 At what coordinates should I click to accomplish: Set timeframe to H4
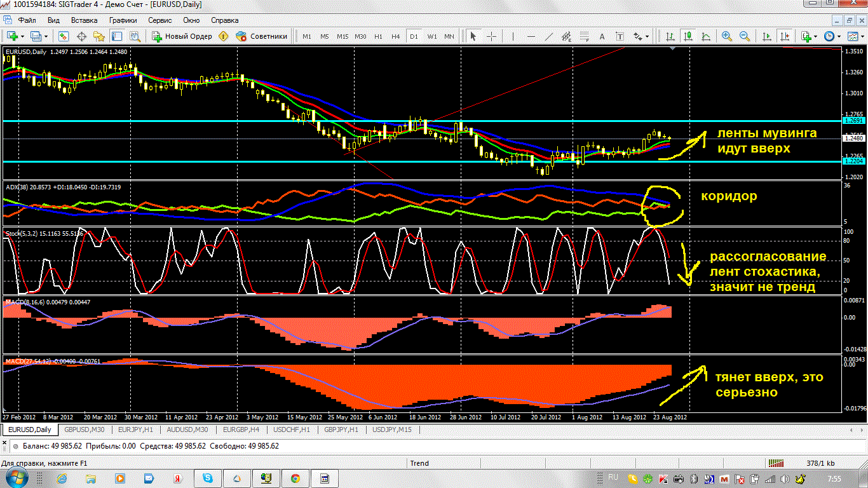(395, 36)
